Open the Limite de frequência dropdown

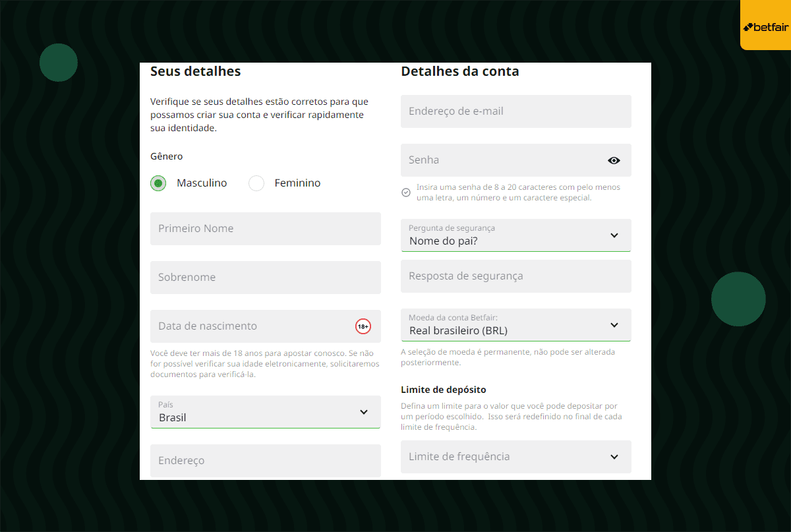(x=516, y=457)
